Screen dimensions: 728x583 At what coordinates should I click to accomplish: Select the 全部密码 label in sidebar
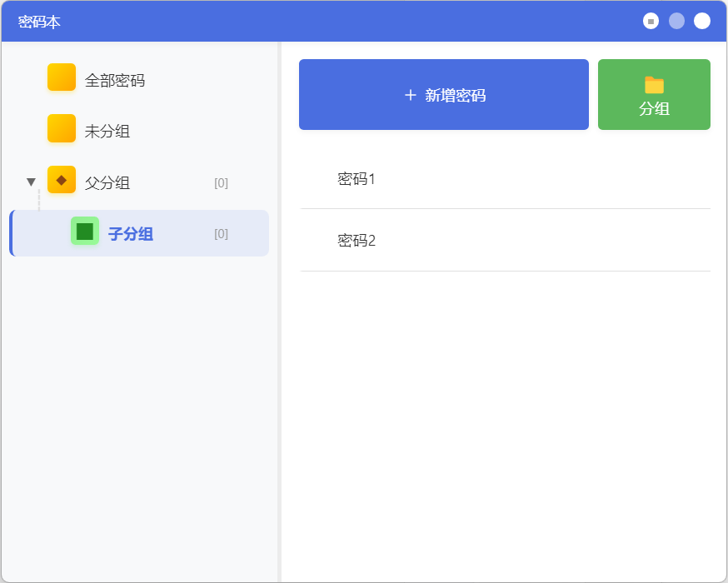tap(115, 81)
